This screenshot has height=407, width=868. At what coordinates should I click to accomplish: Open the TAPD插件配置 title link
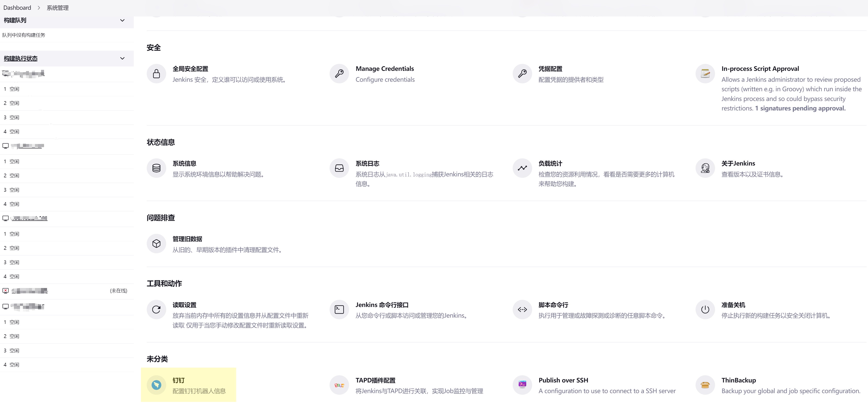[x=375, y=380]
